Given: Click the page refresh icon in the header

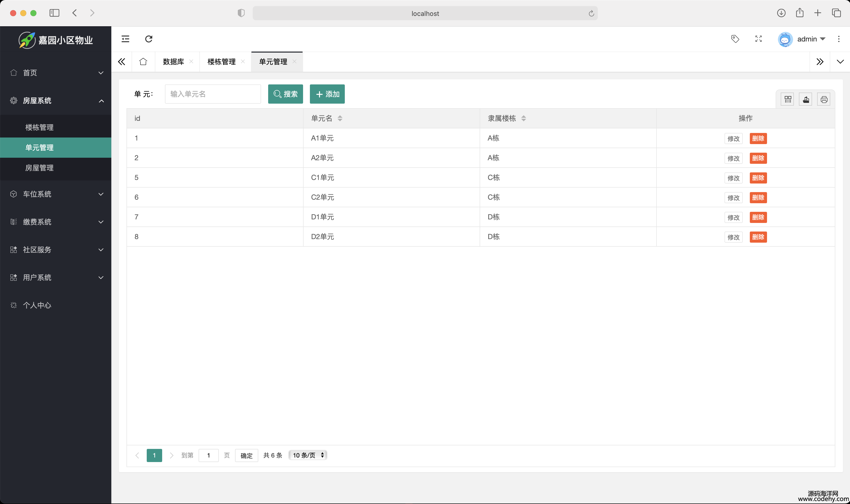Looking at the screenshot, I should [x=149, y=39].
